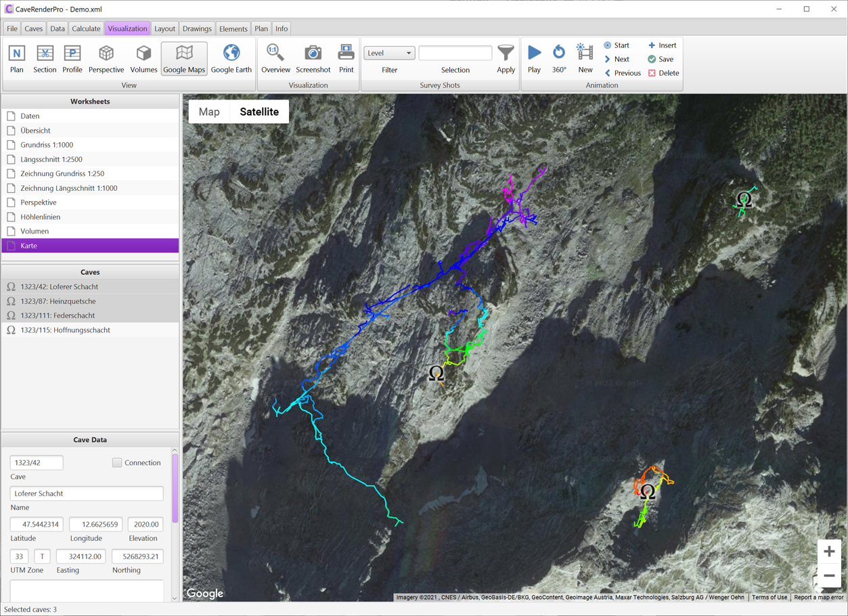The height and width of the screenshot is (616, 848).
Task: Click the Print icon
Action: 346,59
